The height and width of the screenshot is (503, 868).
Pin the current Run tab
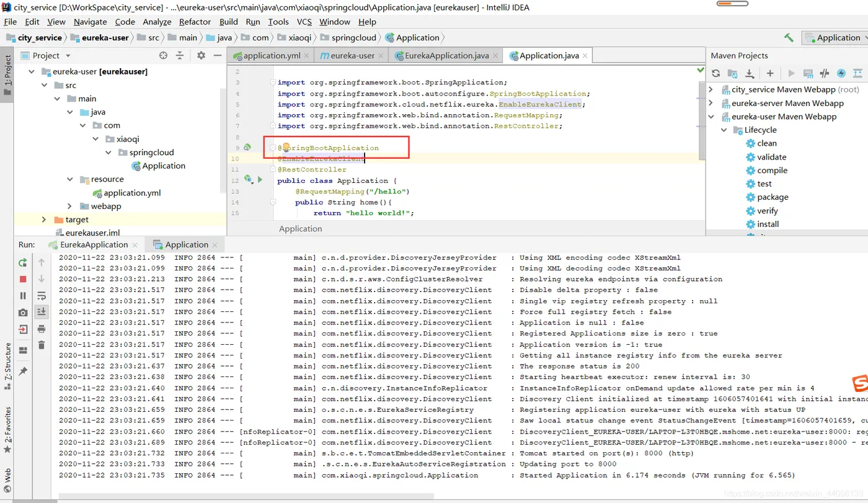click(23, 371)
